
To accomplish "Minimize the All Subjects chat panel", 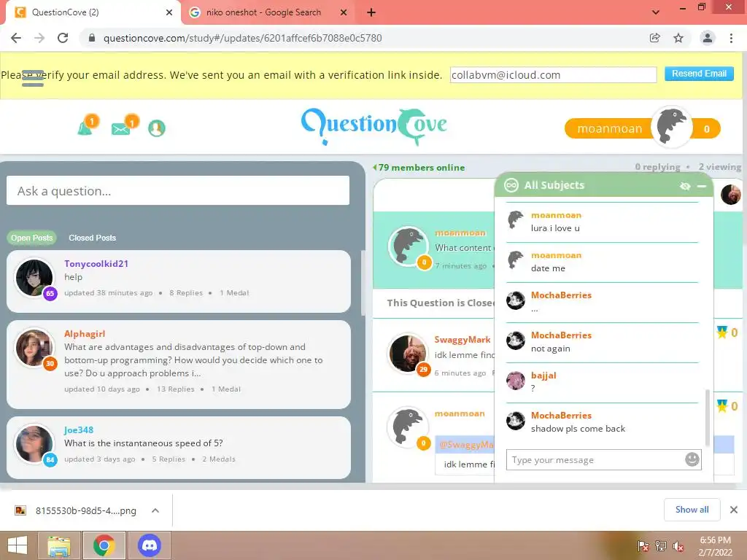I will (702, 186).
